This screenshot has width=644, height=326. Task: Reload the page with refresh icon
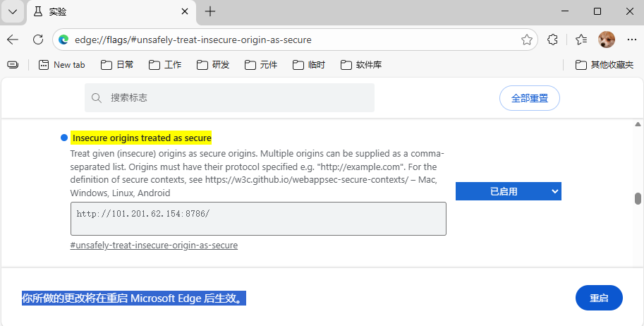(38, 40)
